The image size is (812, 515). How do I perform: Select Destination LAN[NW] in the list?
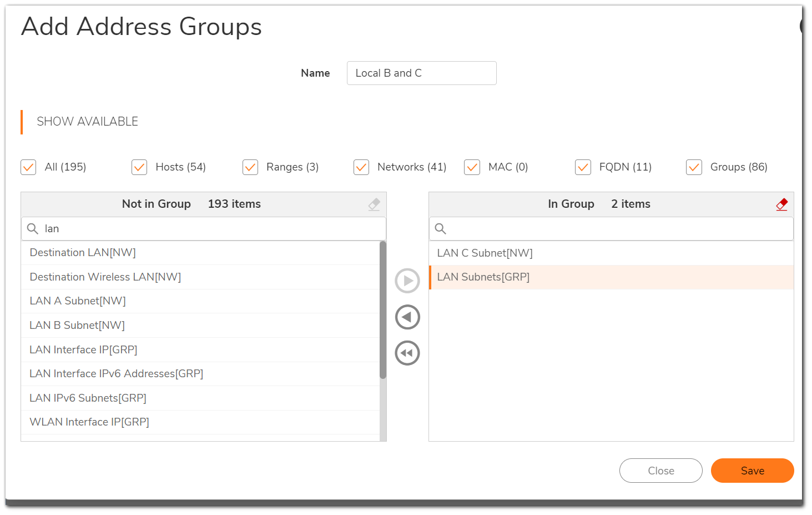tap(200, 253)
